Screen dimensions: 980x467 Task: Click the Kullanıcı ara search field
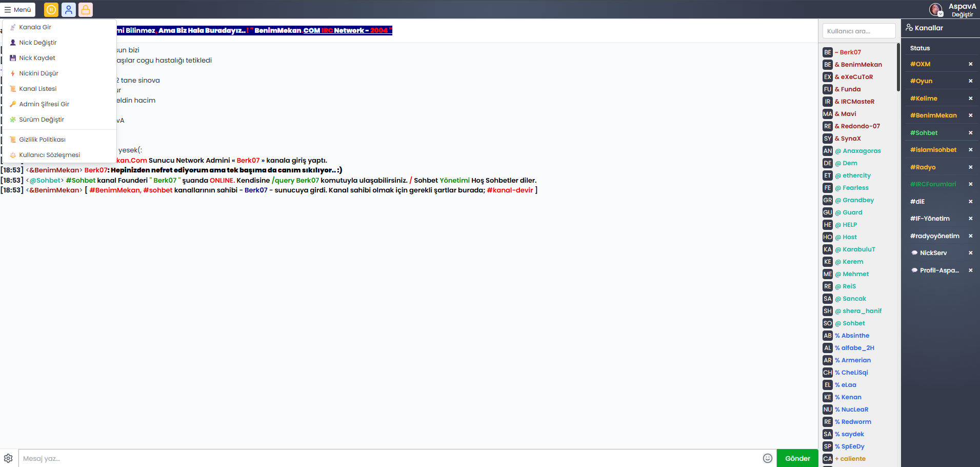coord(858,31)
